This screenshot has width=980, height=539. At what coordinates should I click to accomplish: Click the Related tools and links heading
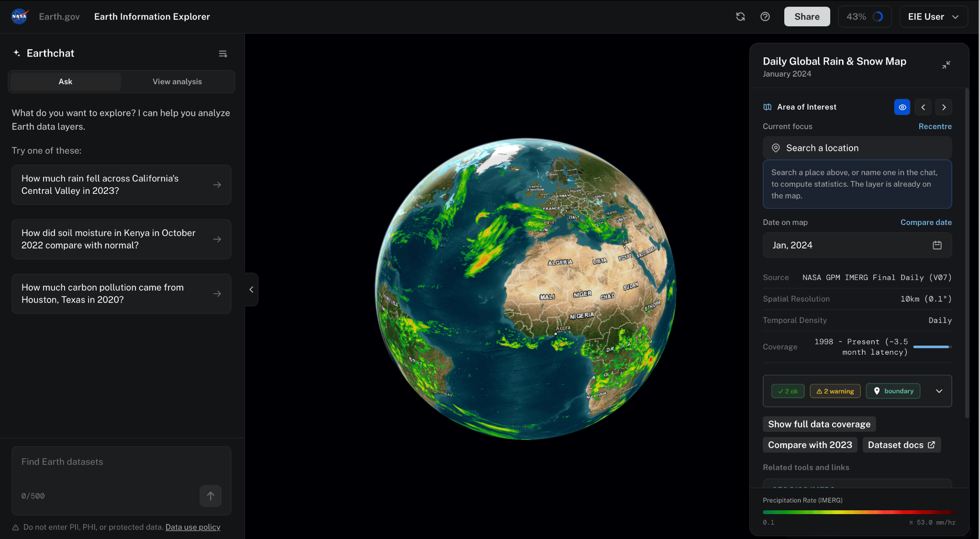(x=806, y=467)
